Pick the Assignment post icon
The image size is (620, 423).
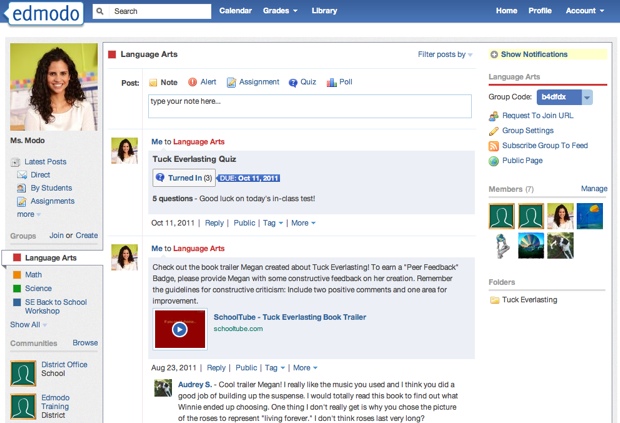[x=232, y=83]
